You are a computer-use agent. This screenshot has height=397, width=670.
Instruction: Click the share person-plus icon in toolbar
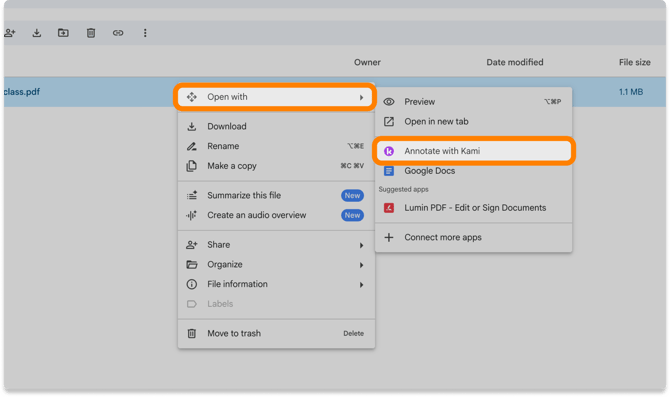(x=10, y=33)
